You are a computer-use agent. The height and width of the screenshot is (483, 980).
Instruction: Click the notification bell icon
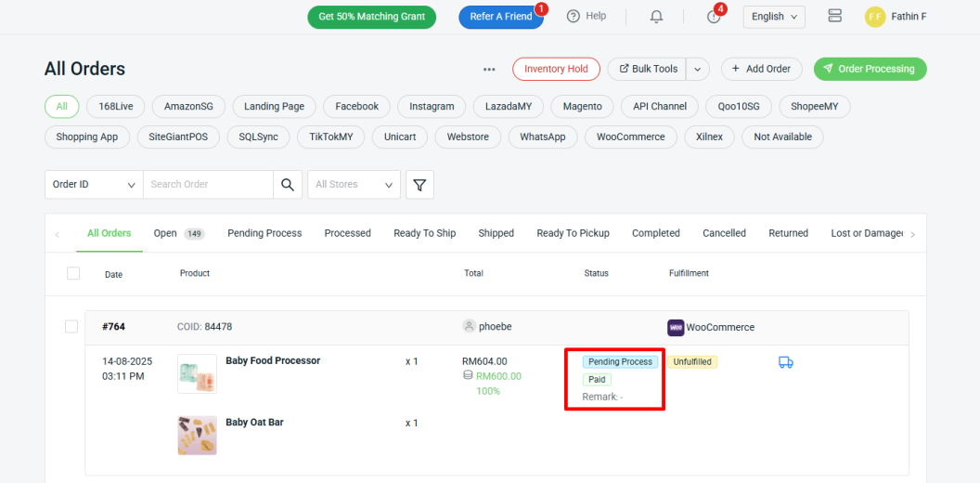click(656, 17)
